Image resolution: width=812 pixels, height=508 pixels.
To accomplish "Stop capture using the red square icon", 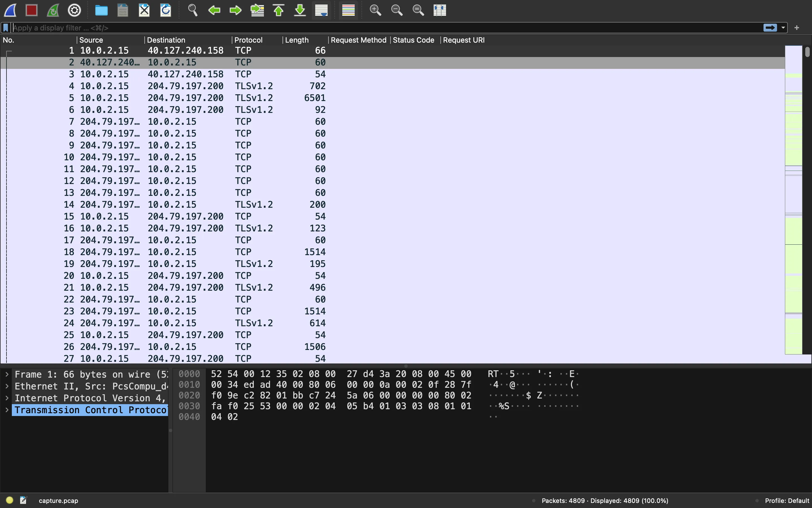I will 32,10.
